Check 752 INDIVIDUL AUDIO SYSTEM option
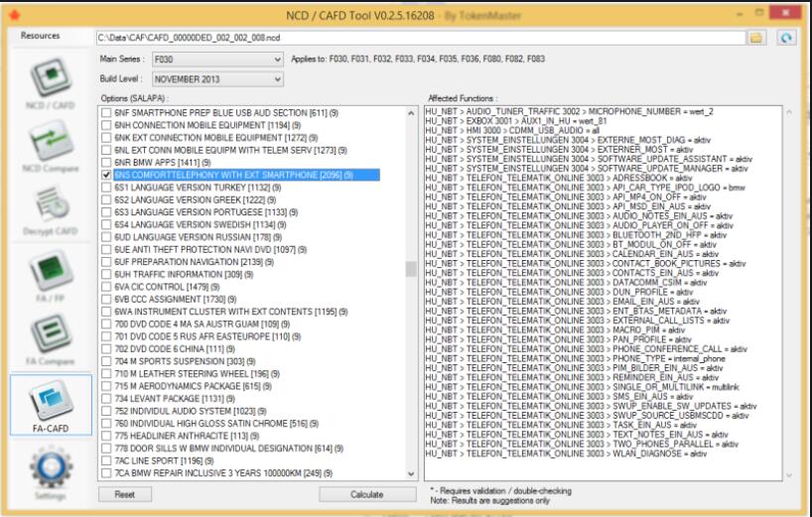 point(106,411)
